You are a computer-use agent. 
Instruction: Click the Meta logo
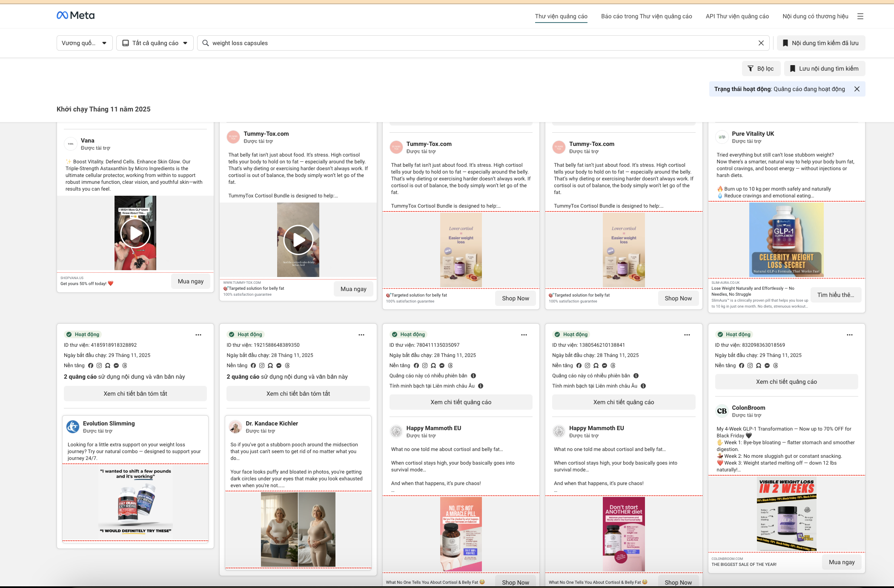point(76,16)
